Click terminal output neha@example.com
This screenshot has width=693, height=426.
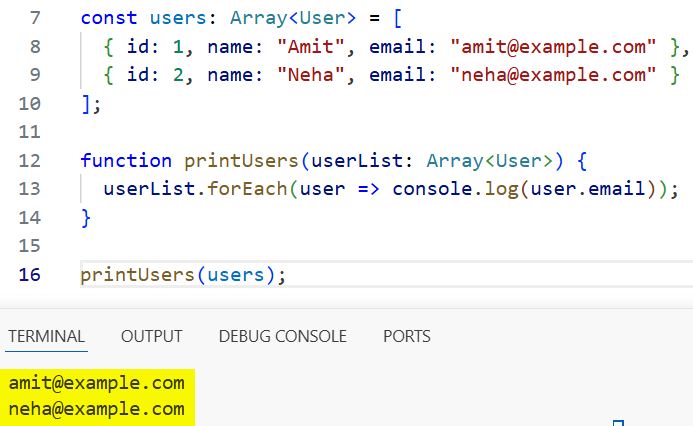tap(96, 409)
